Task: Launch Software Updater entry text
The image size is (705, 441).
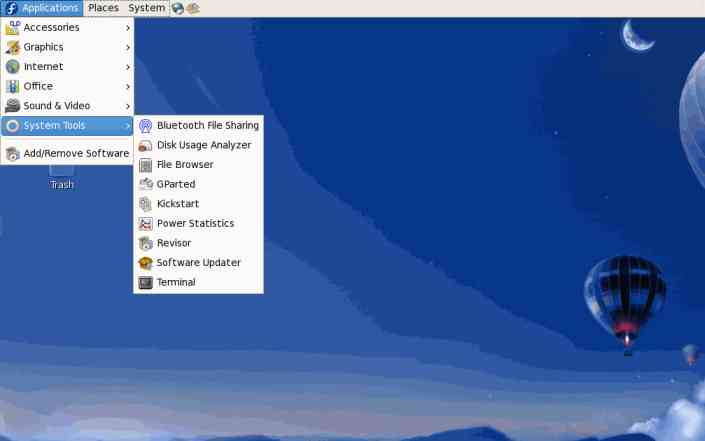Action: pyautogui.click(x=199, y=263)
